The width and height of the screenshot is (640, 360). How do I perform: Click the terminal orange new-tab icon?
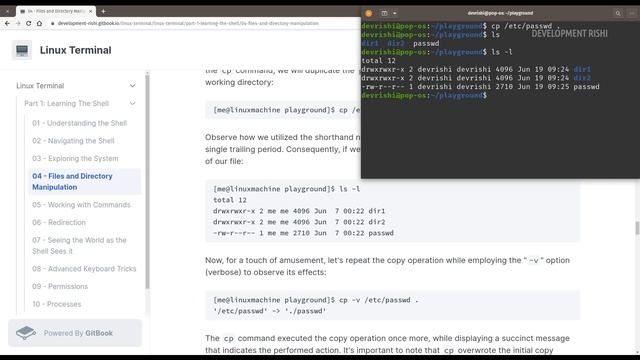click(x=369, y=13)
